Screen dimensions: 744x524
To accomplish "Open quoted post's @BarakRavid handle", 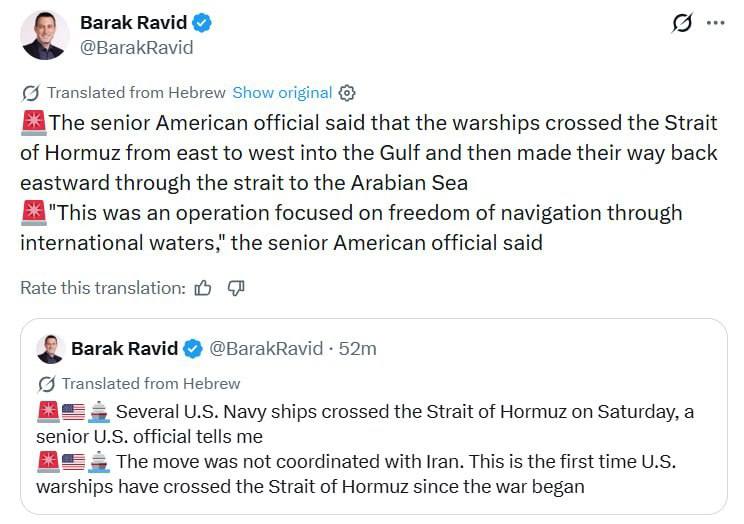I will [265, 348].
